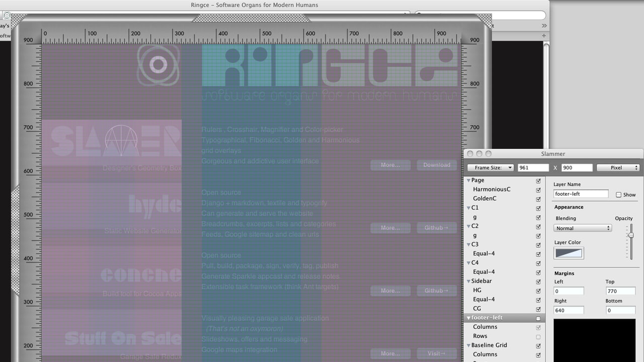Collapse the footer-left group triangle
Screen dimensions: 644x362
point(468,318)
